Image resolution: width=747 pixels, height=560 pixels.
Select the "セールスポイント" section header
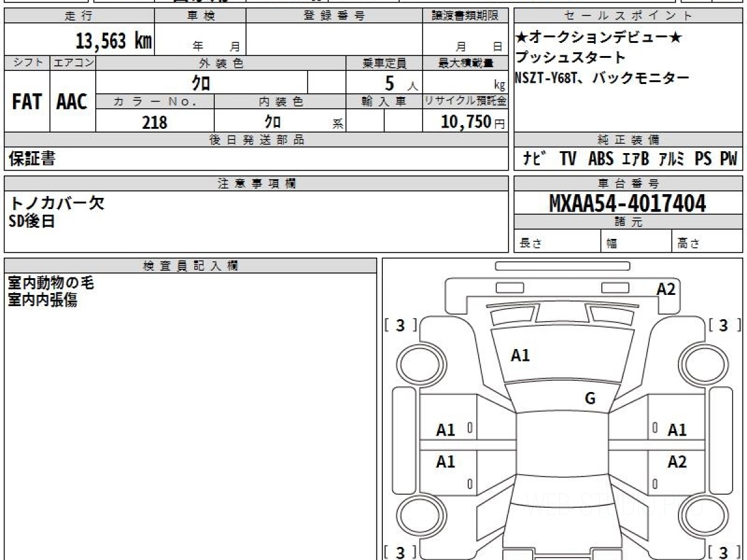coord(628,16)
